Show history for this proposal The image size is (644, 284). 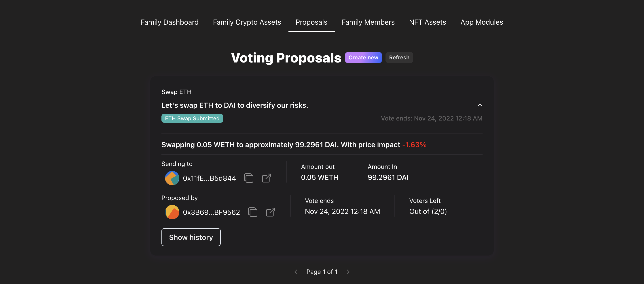pyautogui.click(x=191, y=237)
